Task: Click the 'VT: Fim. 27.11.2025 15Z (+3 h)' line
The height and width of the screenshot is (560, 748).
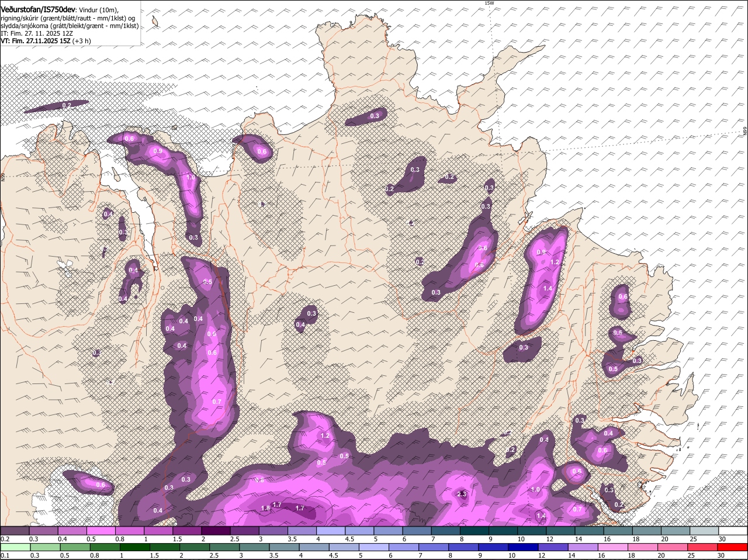Action: point(46,41)
